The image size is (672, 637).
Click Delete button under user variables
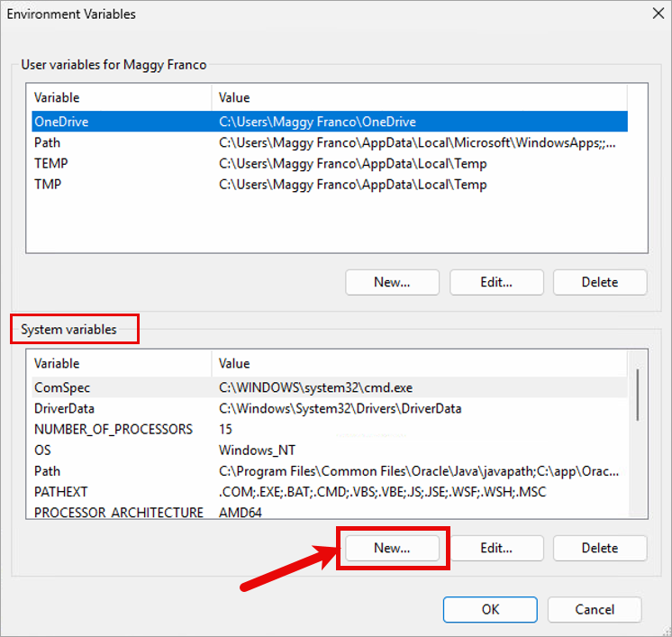click(600, 282)
